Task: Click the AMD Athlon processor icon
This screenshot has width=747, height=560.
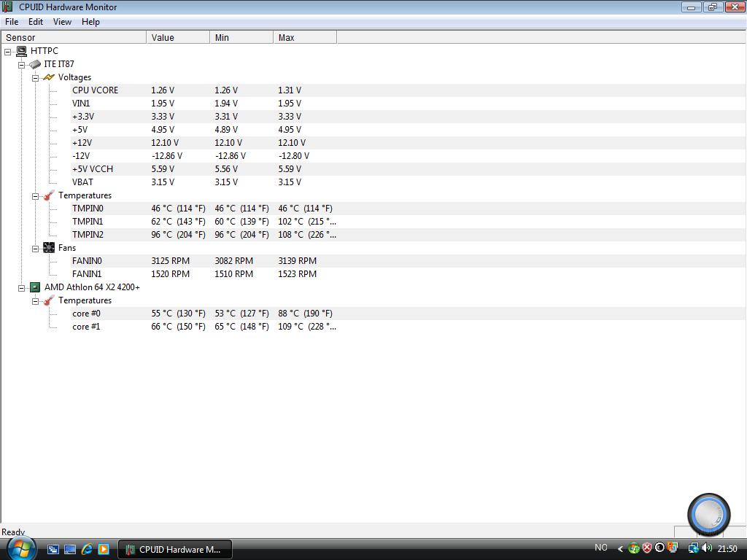Action: [35, 287]
